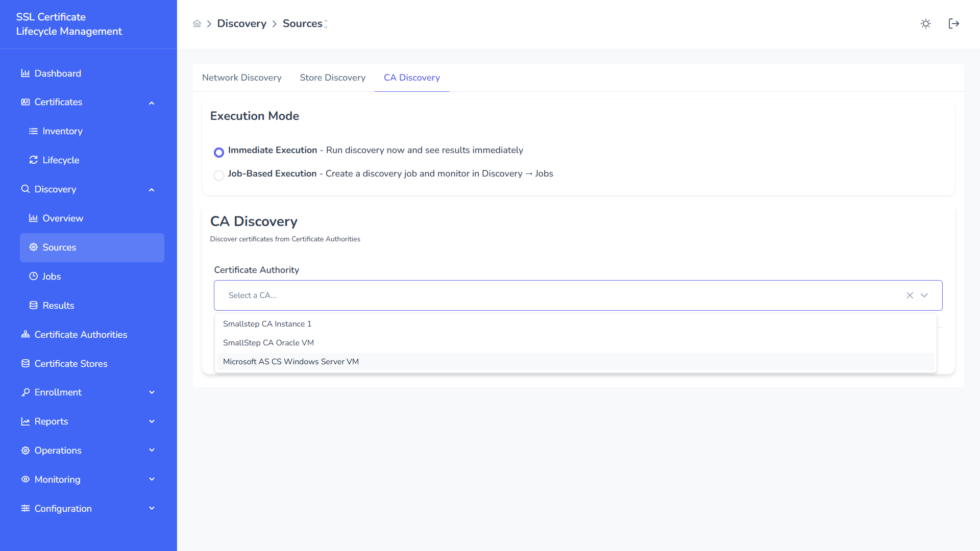Open Results under Discovery
Viewport: 980px width, 551px height.
(x=58, y=306)
